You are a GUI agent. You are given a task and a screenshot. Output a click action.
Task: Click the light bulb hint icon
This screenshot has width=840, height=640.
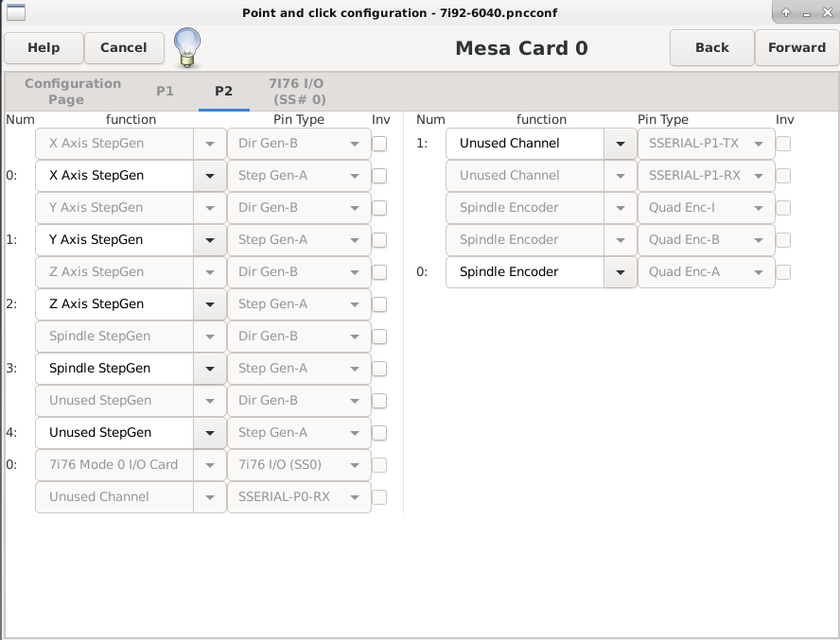[187, 47]
